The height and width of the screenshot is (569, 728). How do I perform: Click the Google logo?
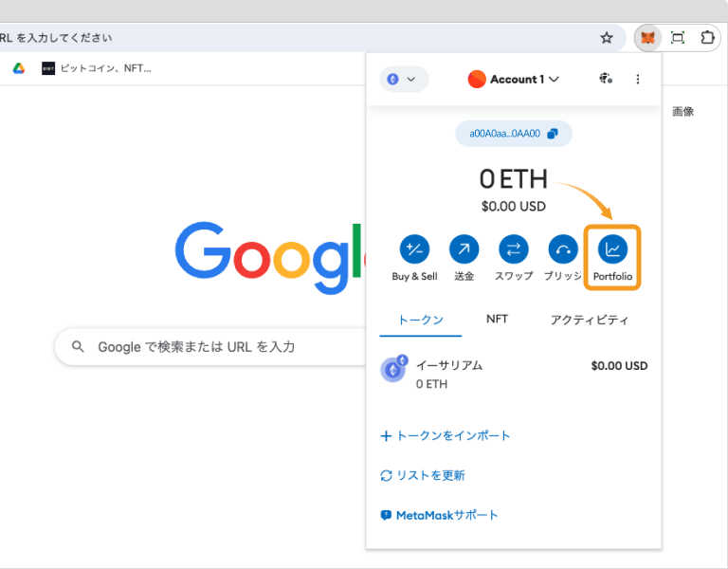(x=270, y=258)
